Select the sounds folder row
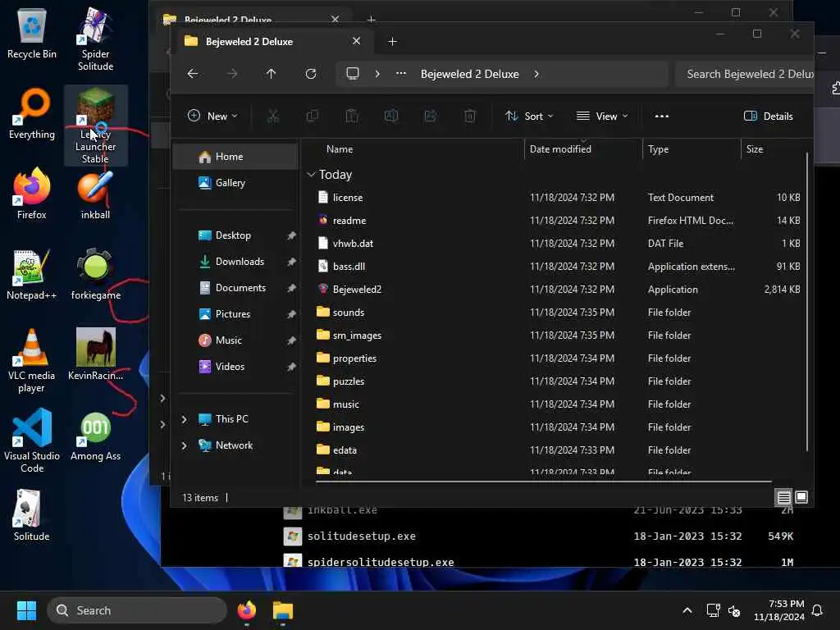Screen dimensions: 840x630 [x=557, y=313]
